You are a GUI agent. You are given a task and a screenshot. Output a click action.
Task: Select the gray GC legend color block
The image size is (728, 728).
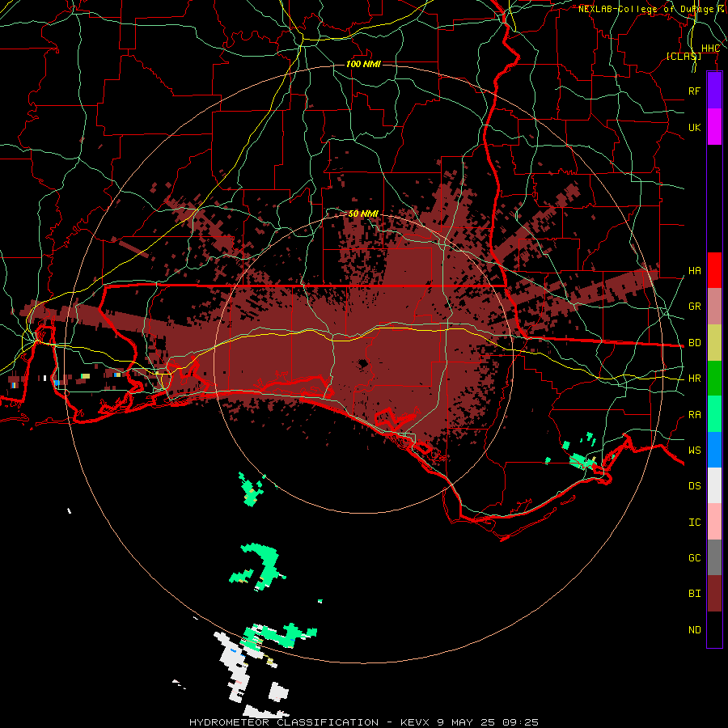click(x=714, y=557)
